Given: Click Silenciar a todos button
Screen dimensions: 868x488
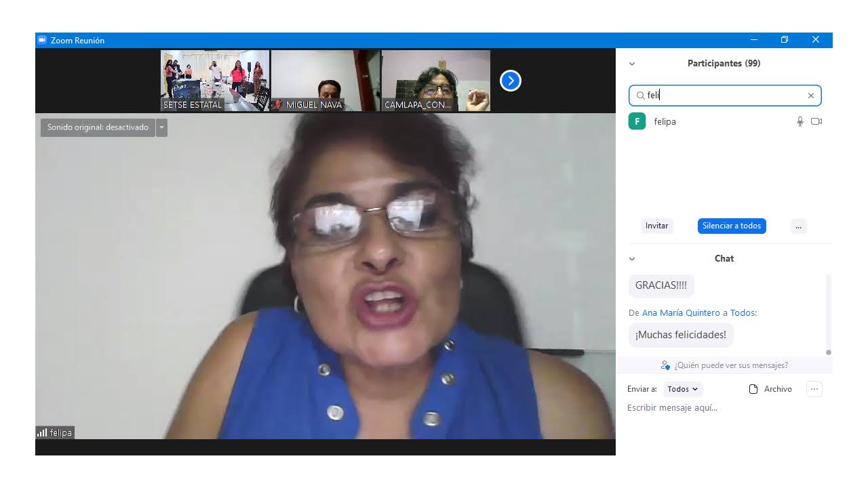Looking at the screenshot, I should coord(732,226).
